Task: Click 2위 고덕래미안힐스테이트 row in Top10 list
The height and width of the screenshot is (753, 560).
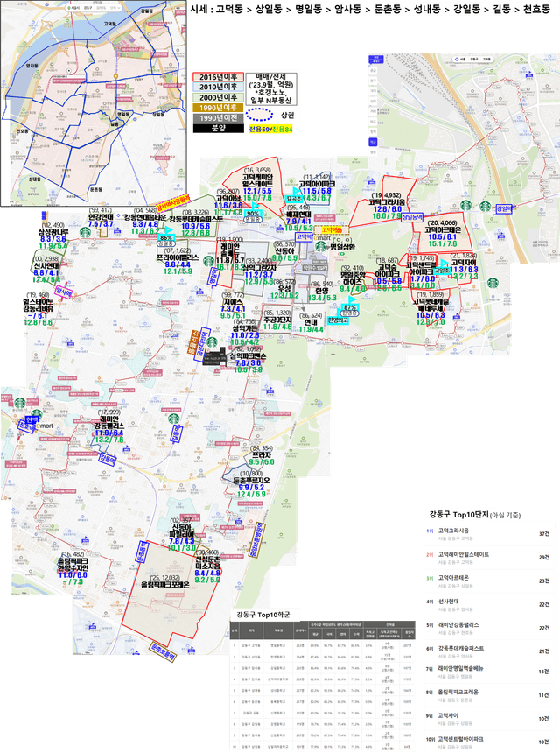Action: (x=487, y=558)
